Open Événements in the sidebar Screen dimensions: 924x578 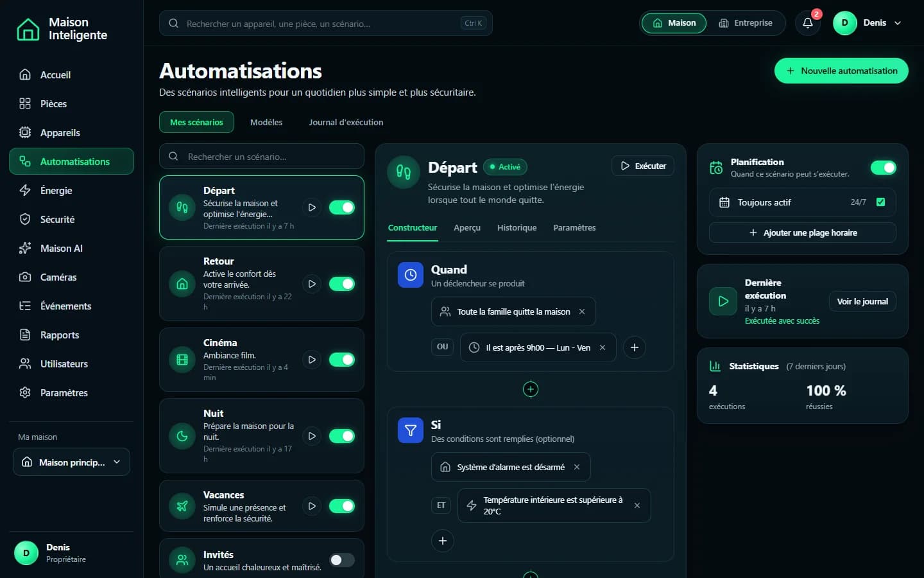pyautogui.click(x=71, y=306)
